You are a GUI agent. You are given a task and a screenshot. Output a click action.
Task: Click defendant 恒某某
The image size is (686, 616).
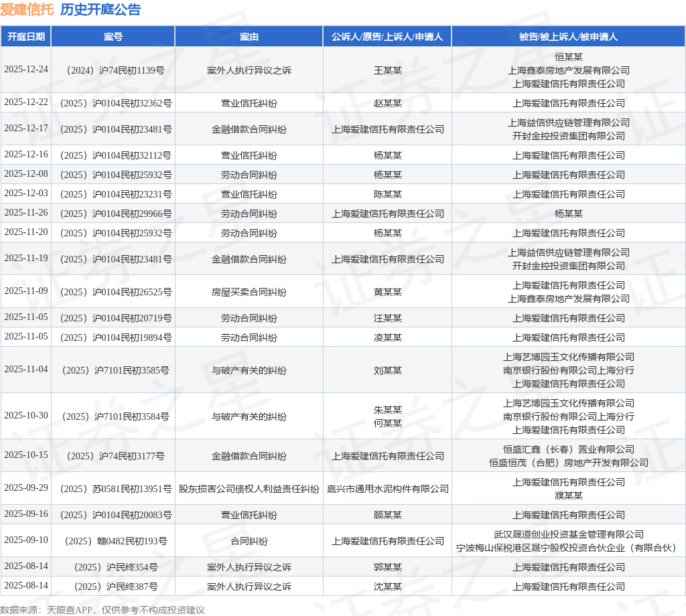point(568,57)
